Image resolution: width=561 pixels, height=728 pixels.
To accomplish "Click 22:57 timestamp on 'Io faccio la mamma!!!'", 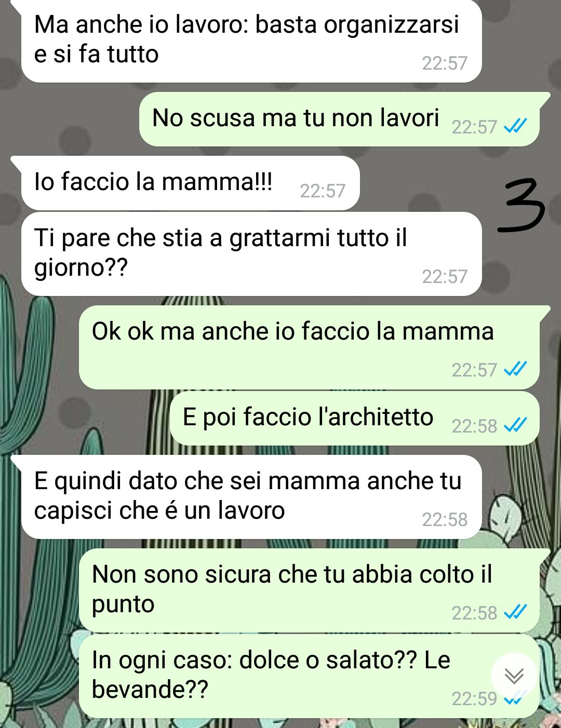I will 323,191.
